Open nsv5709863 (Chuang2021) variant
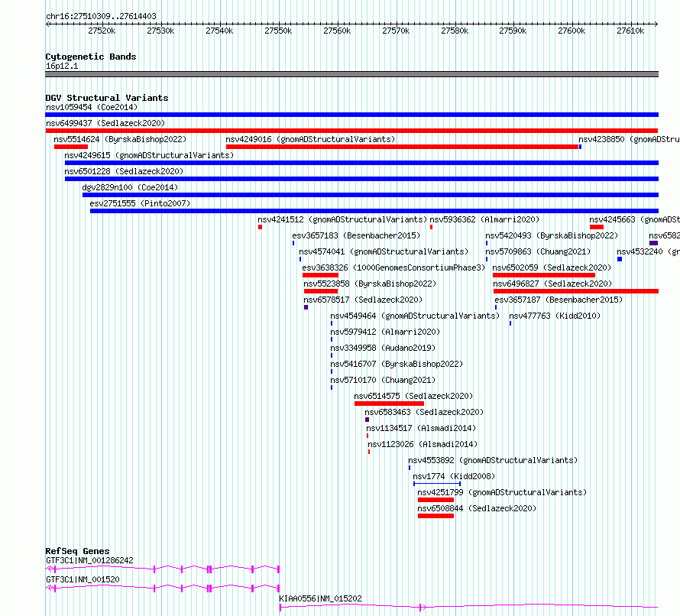This screenshot has width=680, height=616. point(538,251)
